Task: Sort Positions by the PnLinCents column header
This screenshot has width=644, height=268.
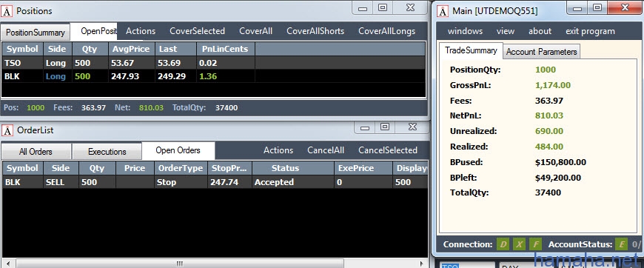Action: [225, 49]
